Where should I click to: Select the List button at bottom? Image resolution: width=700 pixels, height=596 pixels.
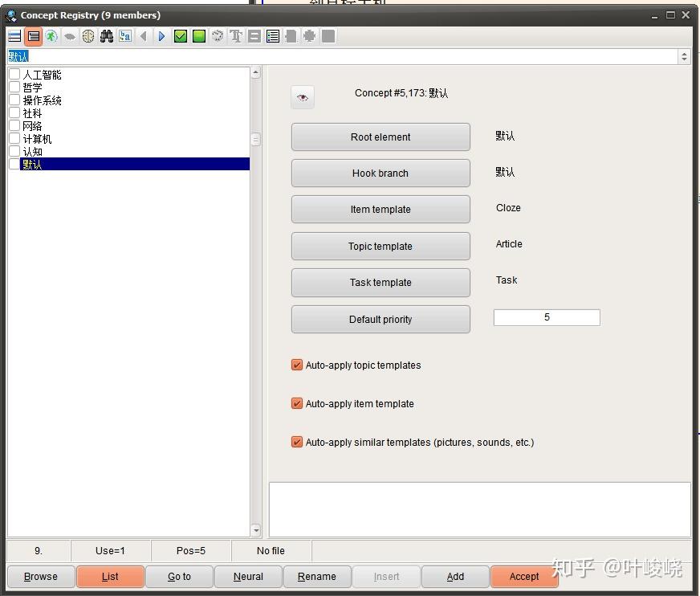tap(110, 577)
